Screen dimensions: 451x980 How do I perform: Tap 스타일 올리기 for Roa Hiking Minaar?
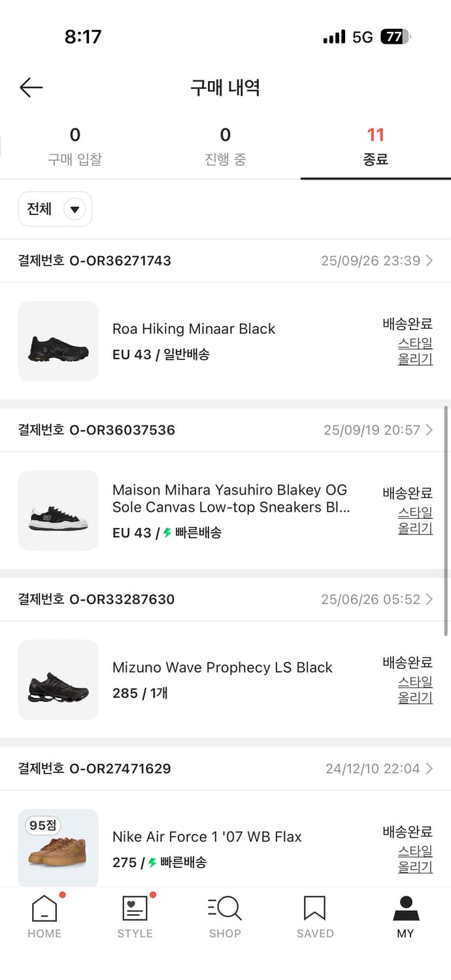tap(415, 351)
